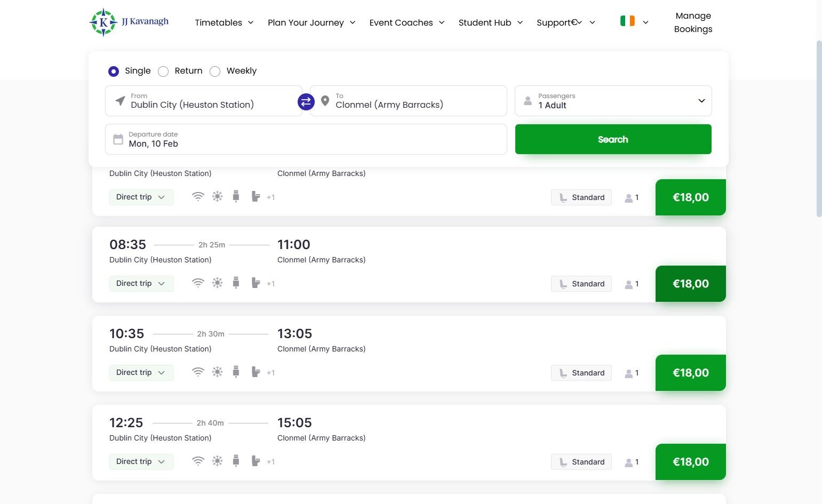Click the page vertical scrollbar
This screenshot has height=504, width=822.
pyautogui.click(x=819, y=128)
